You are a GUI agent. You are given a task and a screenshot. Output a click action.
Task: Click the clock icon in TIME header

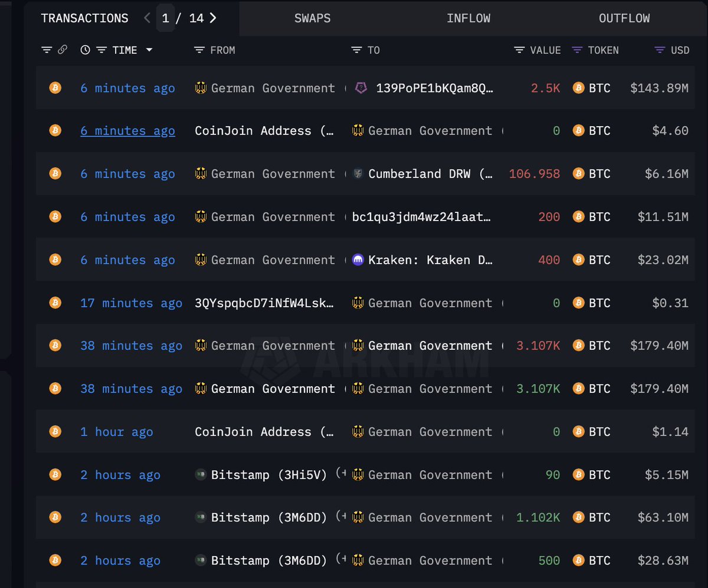pyautogui.click(x=86, y=50)
